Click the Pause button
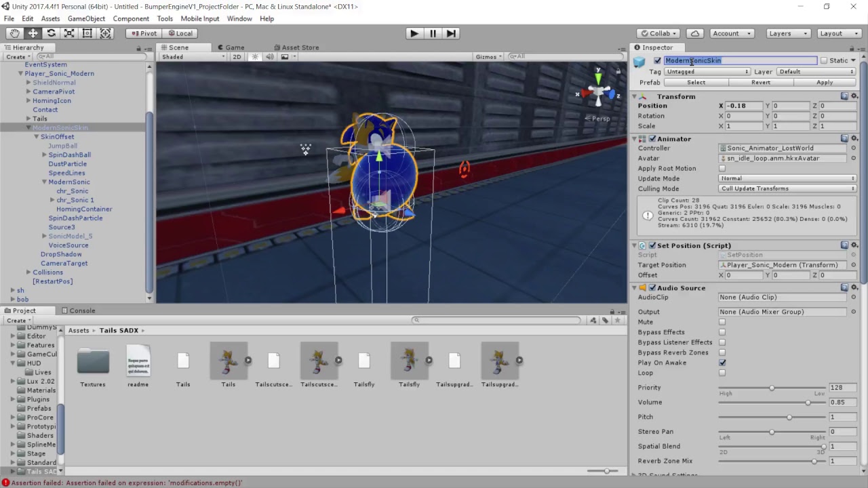Image resolution: width=868 pixels, height=488 pixels. click(433, 33)
